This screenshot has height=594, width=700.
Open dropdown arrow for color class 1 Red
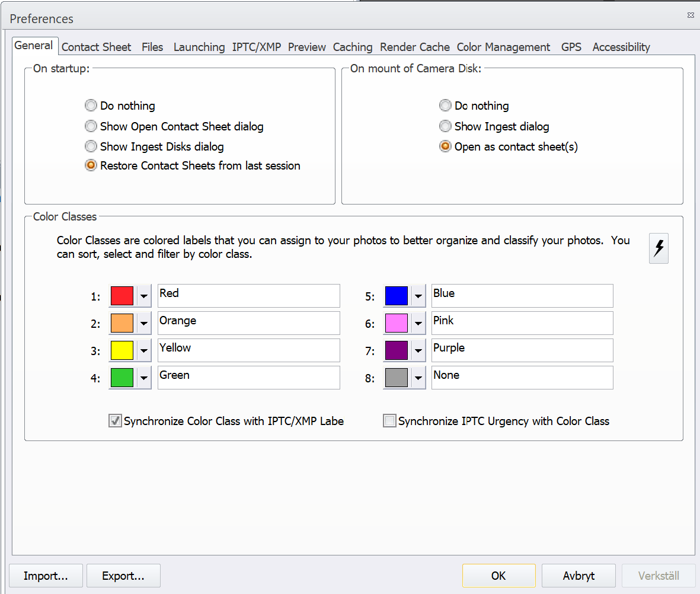pyautogui.click(x=144, y=296)
